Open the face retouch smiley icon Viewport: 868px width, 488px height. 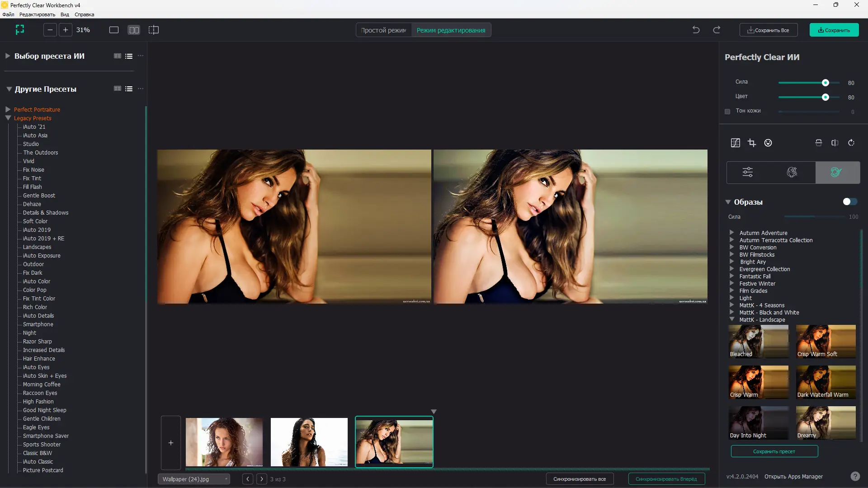pyautogui.click(x=768, y=143)
